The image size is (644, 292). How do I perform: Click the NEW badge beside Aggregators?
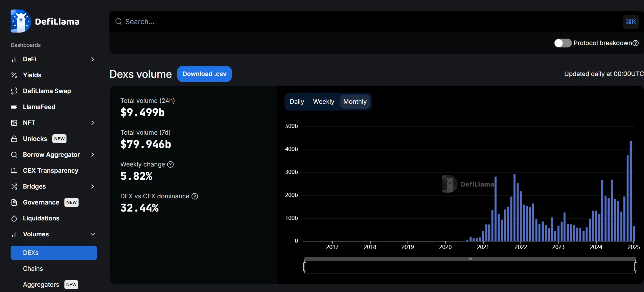click(x=71, y=285)
